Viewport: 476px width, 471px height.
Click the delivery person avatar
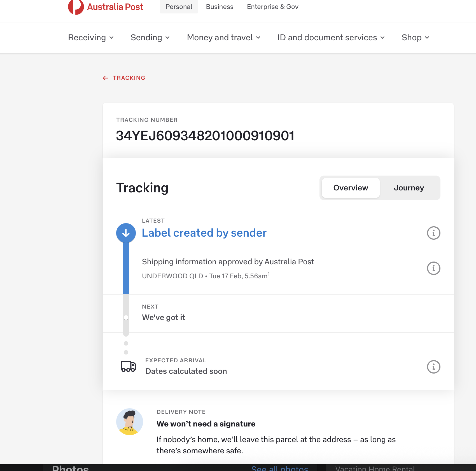[x=130, y=422]
